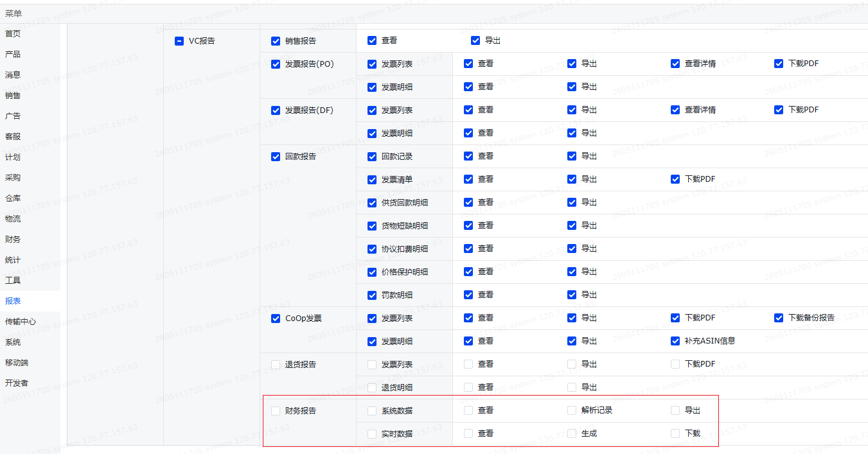The image size is (868, 454).
Task: Enable the 财务报告 checkbox
Action: 276,410
